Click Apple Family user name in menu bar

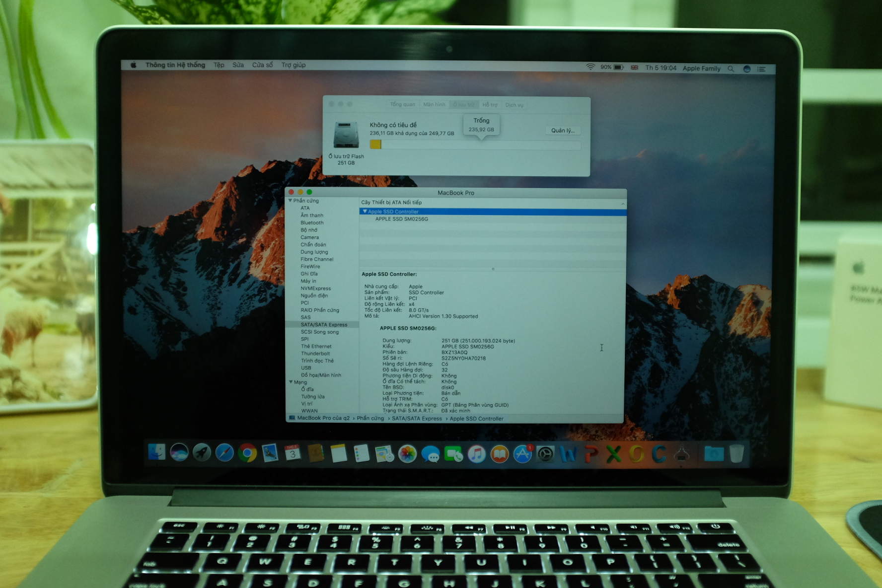(x=701, y=69)
